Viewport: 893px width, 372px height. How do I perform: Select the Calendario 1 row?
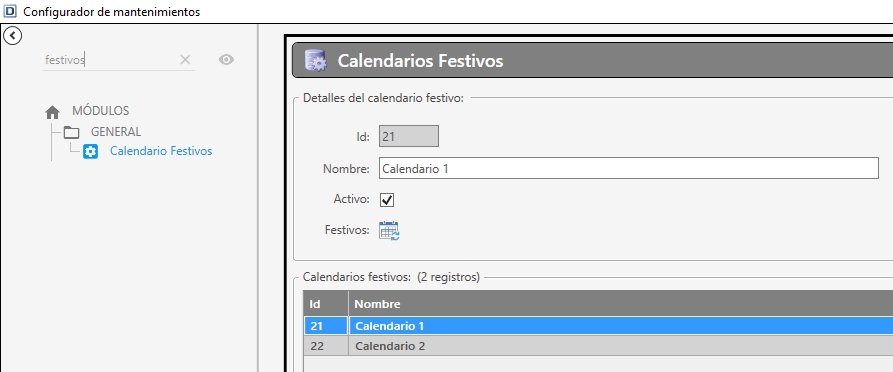(x=598, y=326)
